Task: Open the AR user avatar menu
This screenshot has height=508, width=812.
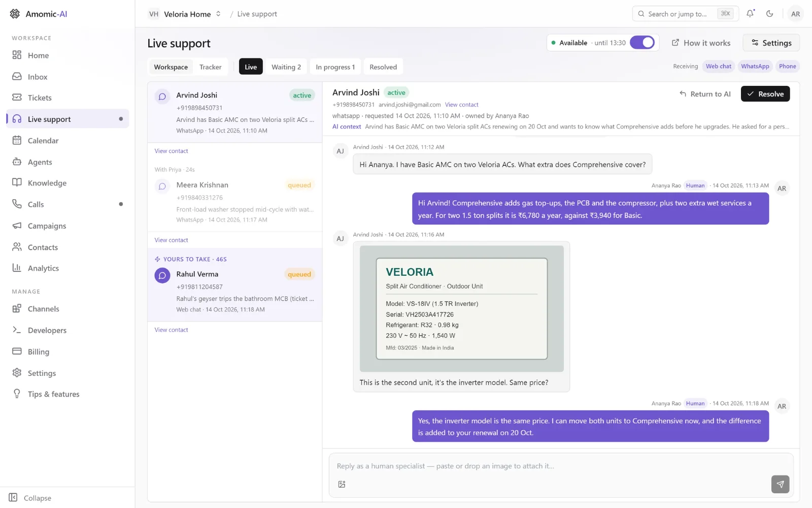Action: click(x=795, y=14)
